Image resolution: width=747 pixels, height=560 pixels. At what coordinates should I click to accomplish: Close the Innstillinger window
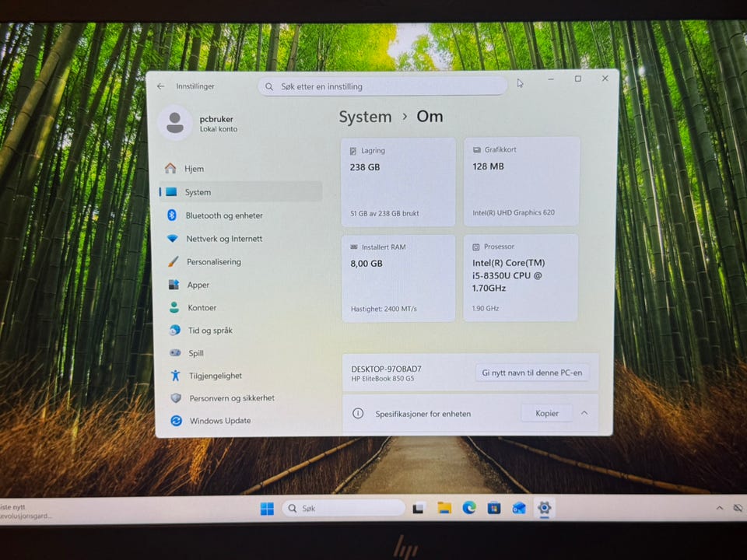click(605, 78)
